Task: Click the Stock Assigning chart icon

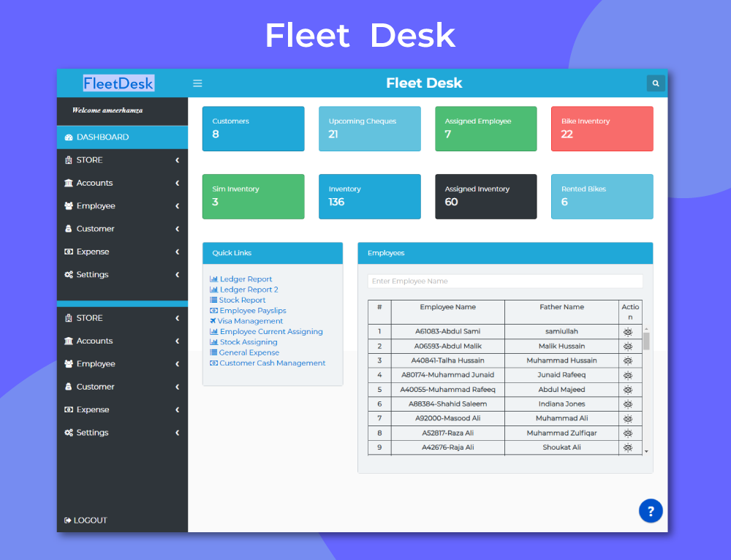Action: pos(213,342)
